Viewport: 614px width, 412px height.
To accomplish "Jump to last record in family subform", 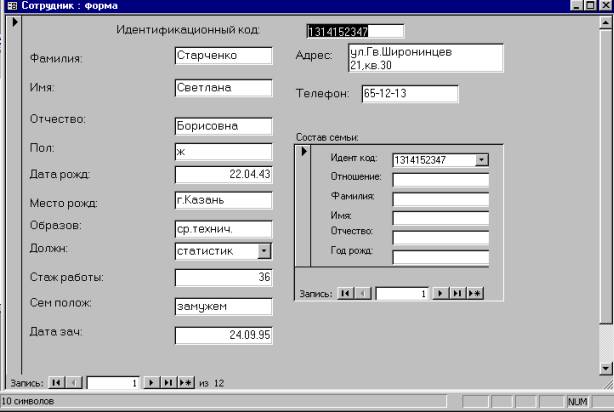I will (457, 293).
